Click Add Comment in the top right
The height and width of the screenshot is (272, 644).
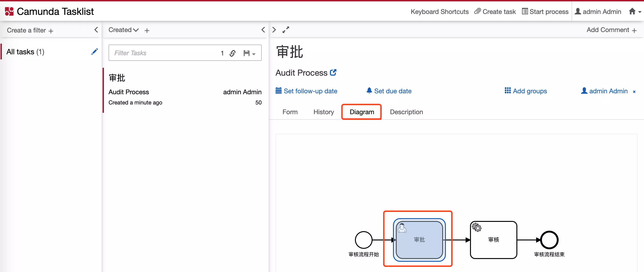coord(609,30)
